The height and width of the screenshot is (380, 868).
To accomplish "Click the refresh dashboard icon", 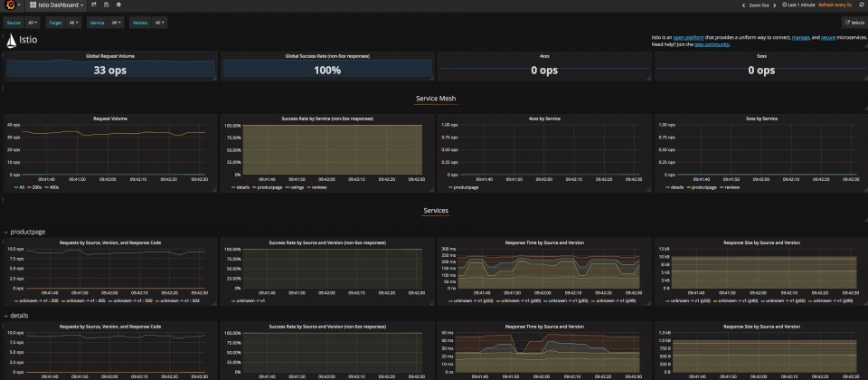I will 863,5.
